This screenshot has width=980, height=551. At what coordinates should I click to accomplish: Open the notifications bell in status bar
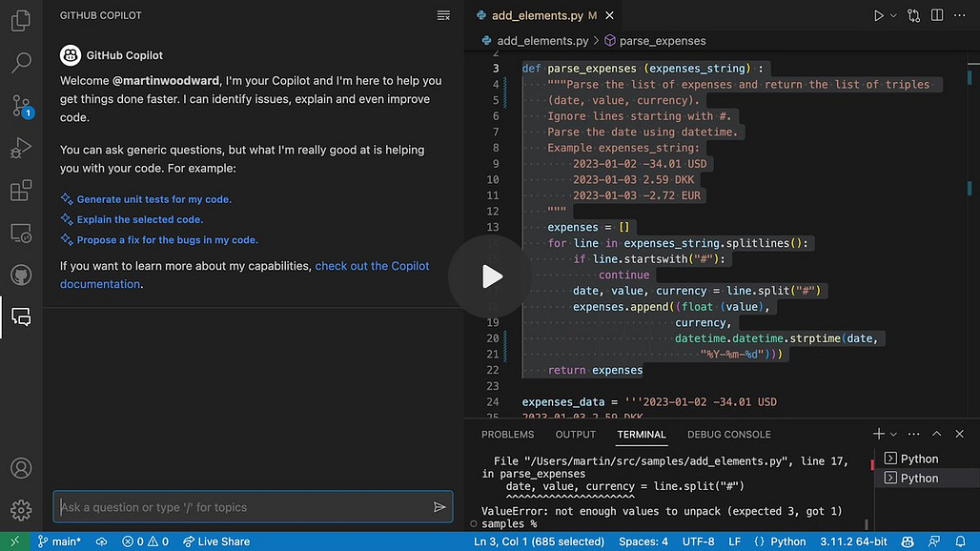click(x=961, y=541)
